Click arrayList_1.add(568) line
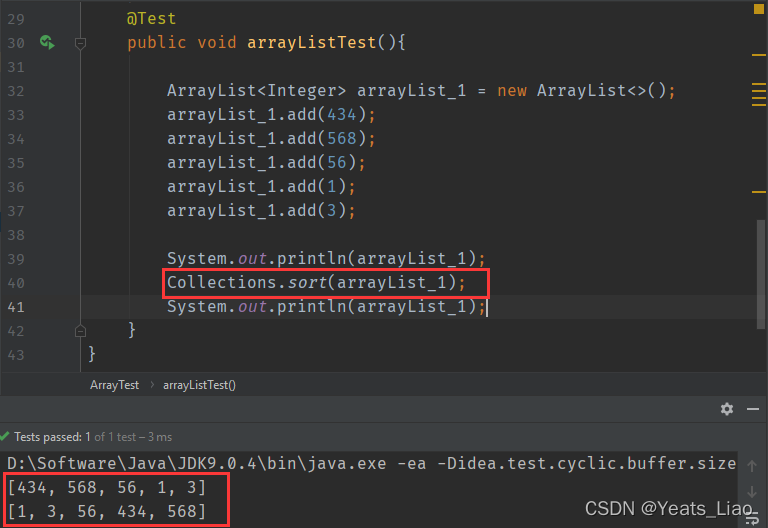The image size is (768, 528). 271,139
